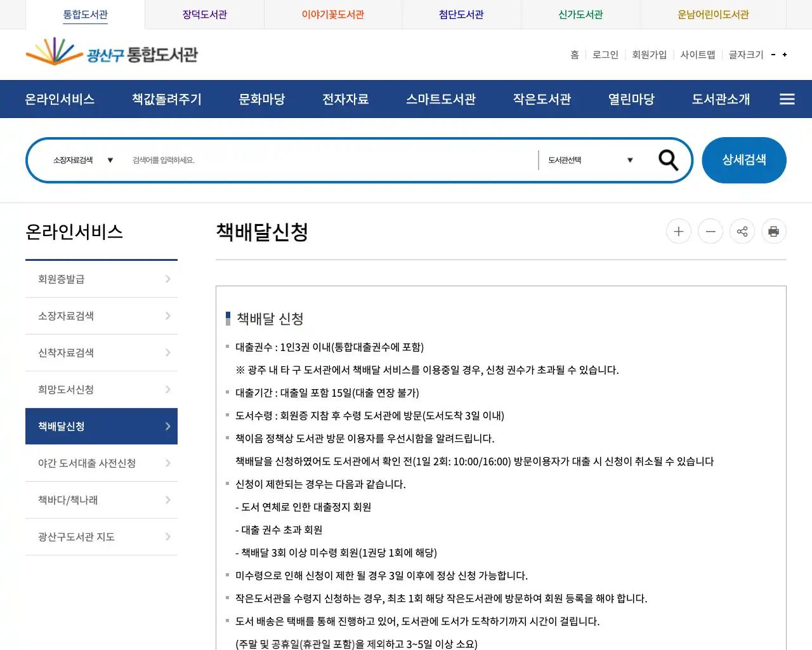Select 책배달신청 in the sidebar
The height and width of the screenshot is (650, 812).
click(101, 426)
